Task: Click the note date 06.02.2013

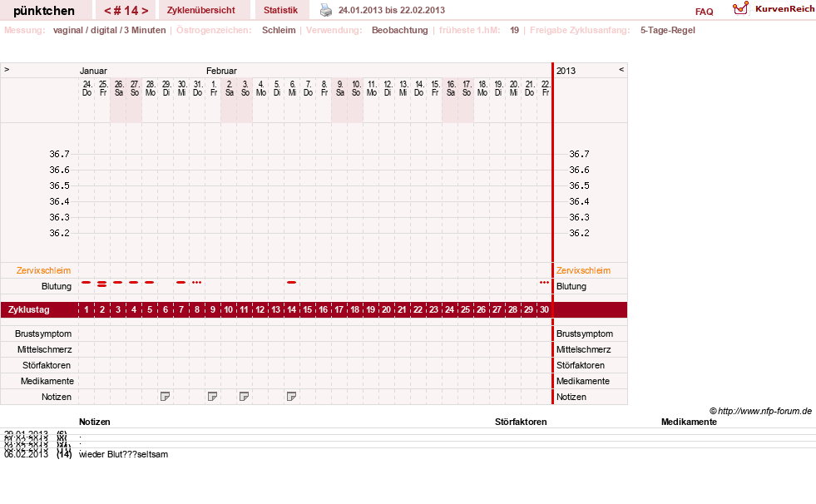Action: 26,454
